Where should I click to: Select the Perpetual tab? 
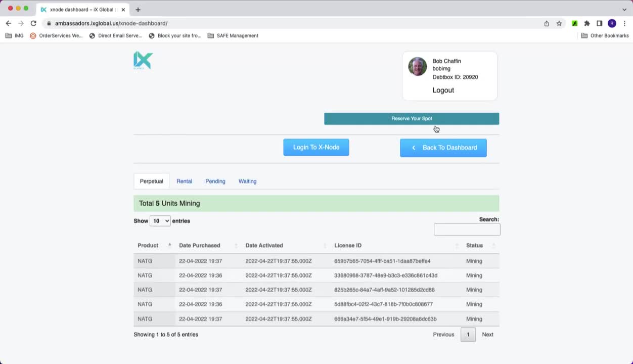pos(152,181)
